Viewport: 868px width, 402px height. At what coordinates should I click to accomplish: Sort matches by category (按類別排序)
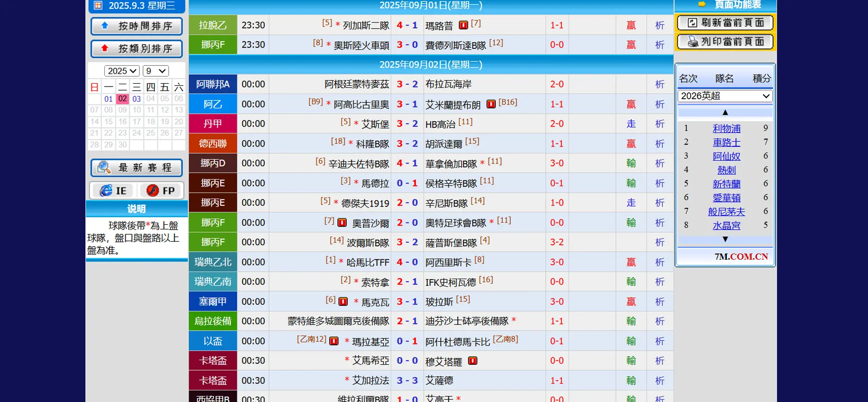(137, 49)
